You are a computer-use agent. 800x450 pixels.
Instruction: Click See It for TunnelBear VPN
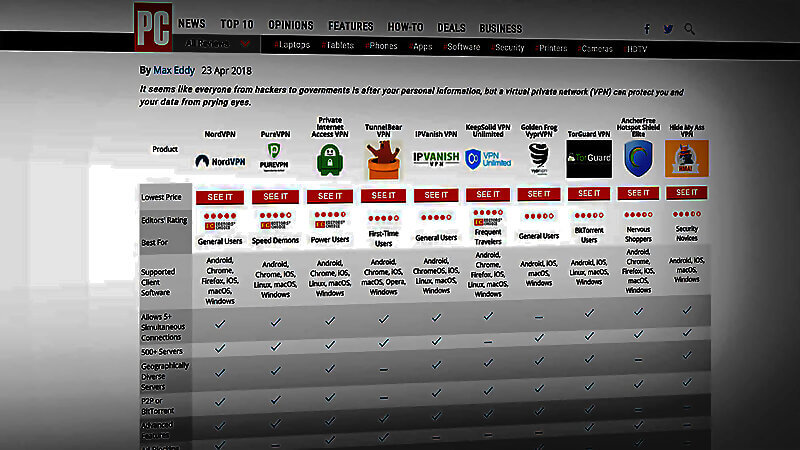point(383,195)
